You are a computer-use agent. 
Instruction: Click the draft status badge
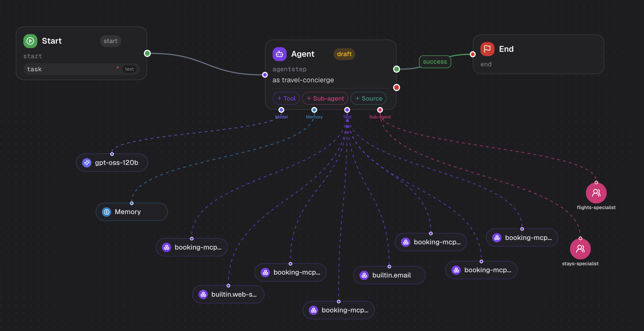344,54
